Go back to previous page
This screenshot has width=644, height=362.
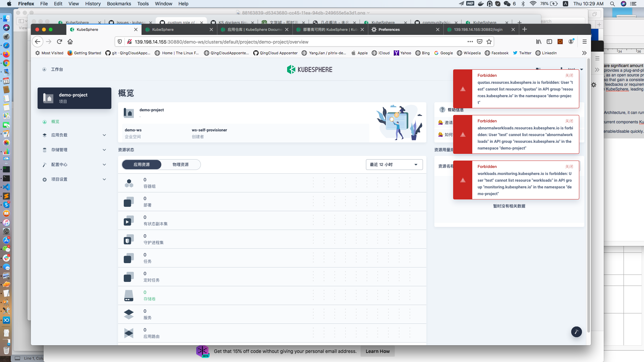(38, 42)
